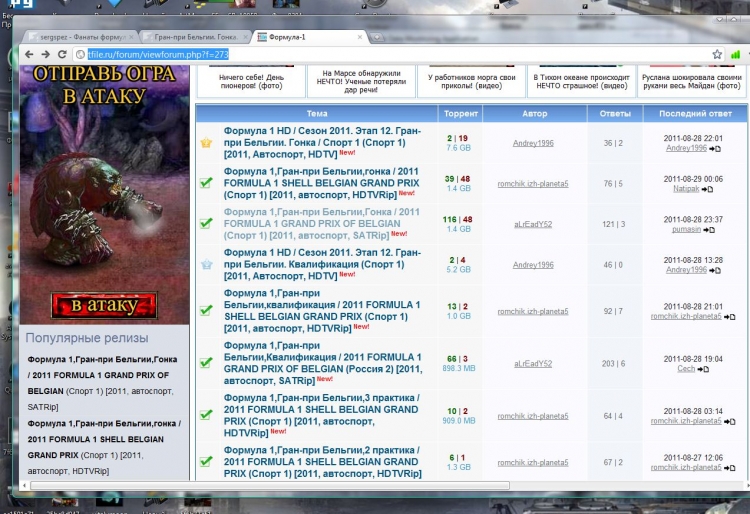Click the Торрент column header

(x=460, y=113)
